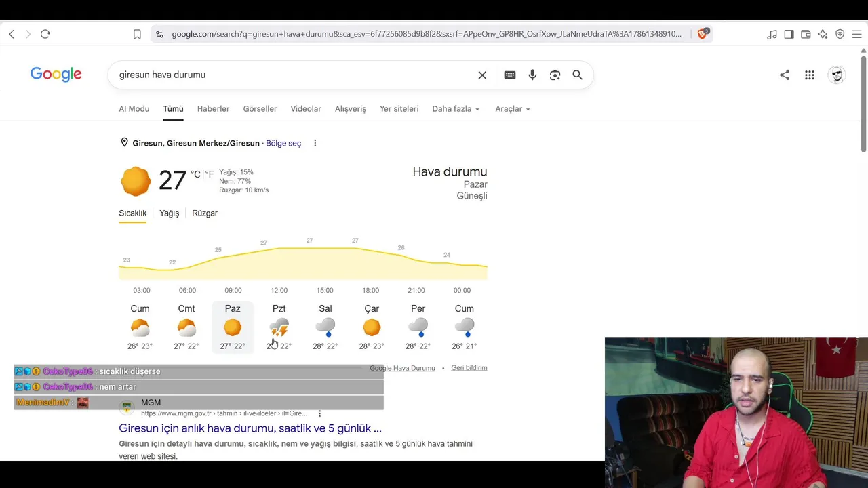The height and width of the screenshot is (488, 868).
Task: Open weather location options three-dot menu
Action: pos(315,143)
